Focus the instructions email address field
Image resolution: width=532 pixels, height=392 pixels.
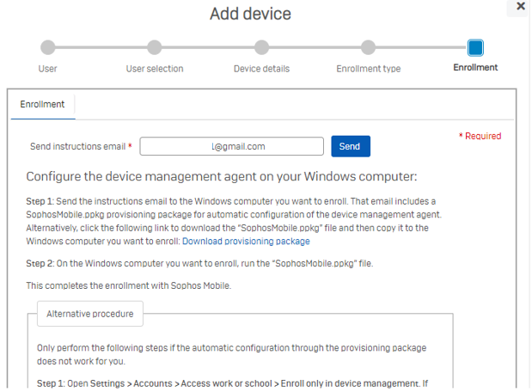(x=231, y=147)
